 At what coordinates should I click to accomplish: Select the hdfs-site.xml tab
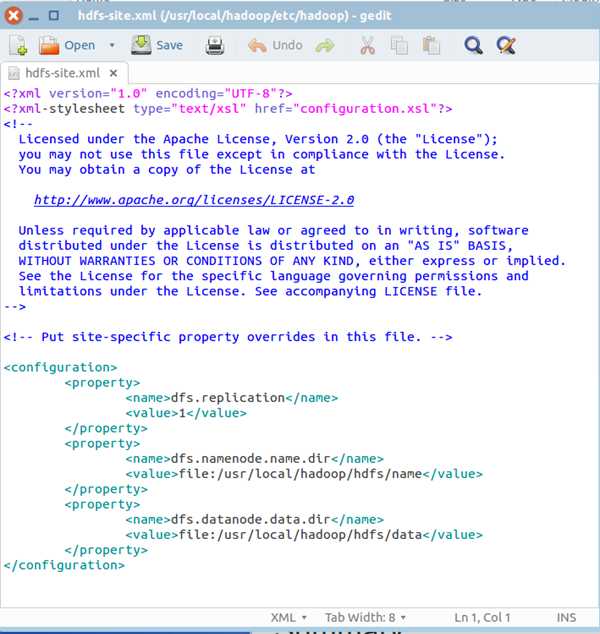tap(63, 73)
